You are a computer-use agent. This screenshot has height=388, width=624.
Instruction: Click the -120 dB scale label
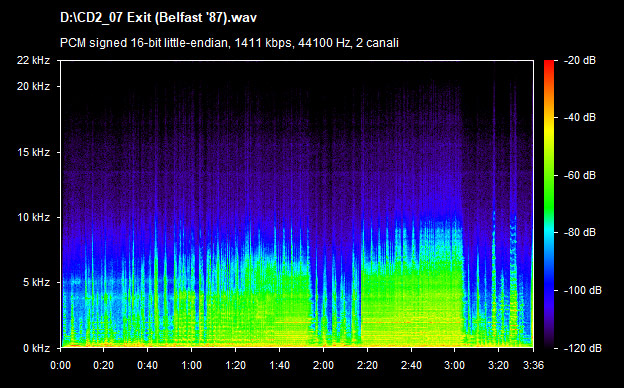(583, 348)
